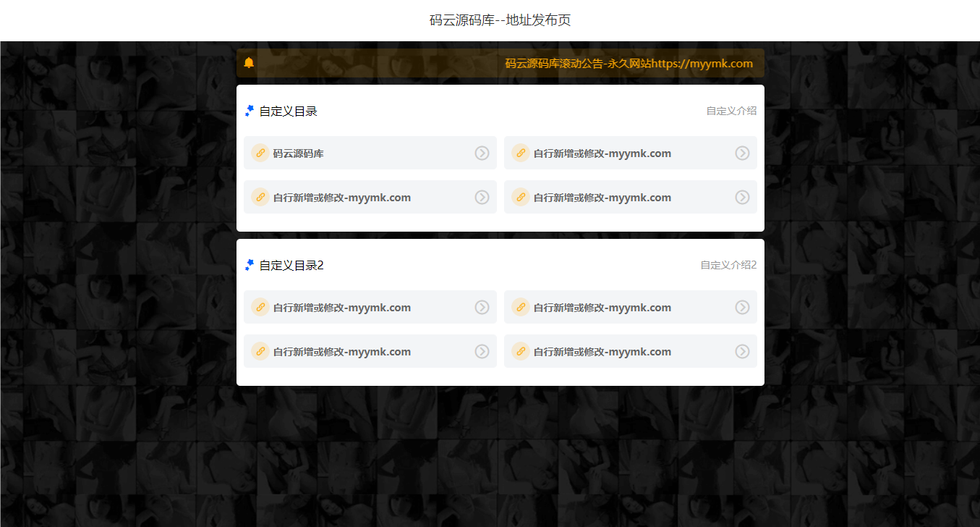This screenshot has width=980, height=527.
Task: Open the 码云源码库 entry arrow
Action: (482, 153)
